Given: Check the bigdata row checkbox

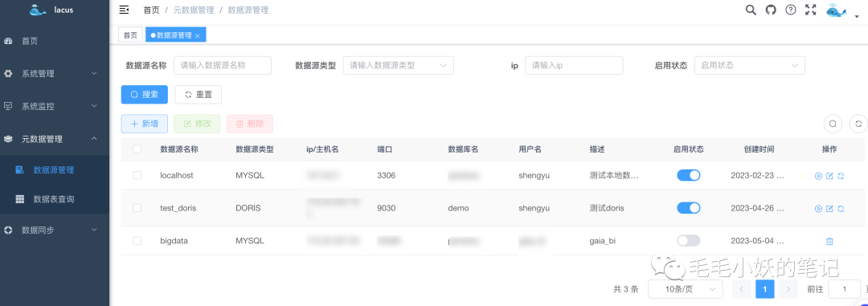Looking at the screenshot, I should (137, 241).
